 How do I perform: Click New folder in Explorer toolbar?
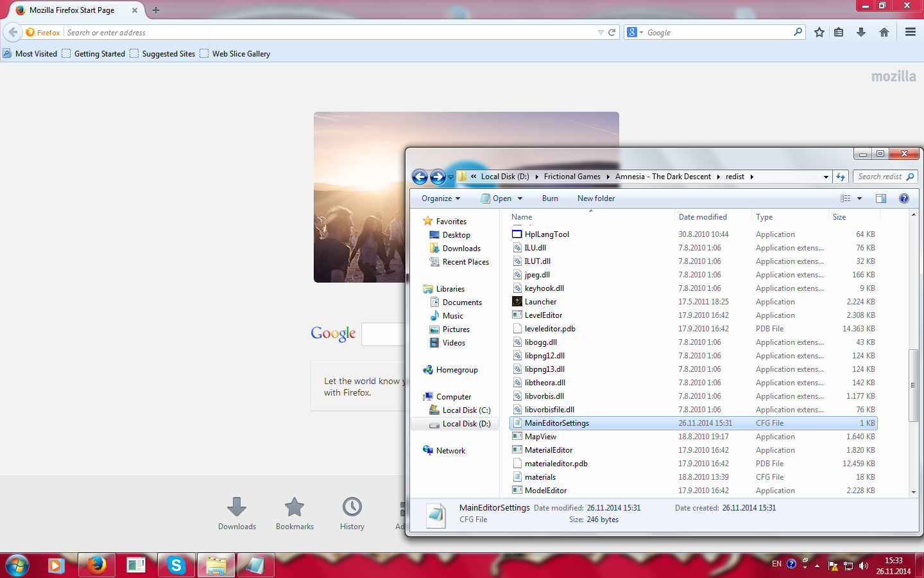(x=596, y=198)
